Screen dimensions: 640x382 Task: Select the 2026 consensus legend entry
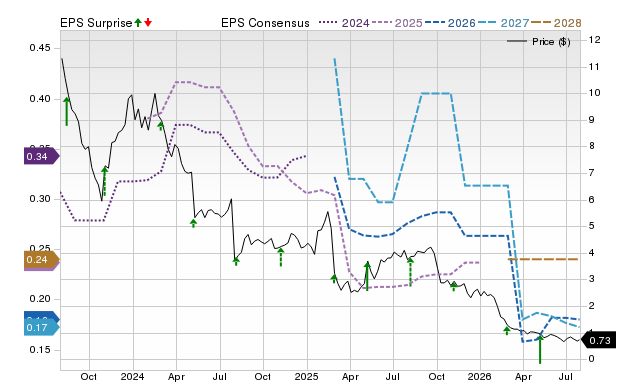tap(450, 23)
